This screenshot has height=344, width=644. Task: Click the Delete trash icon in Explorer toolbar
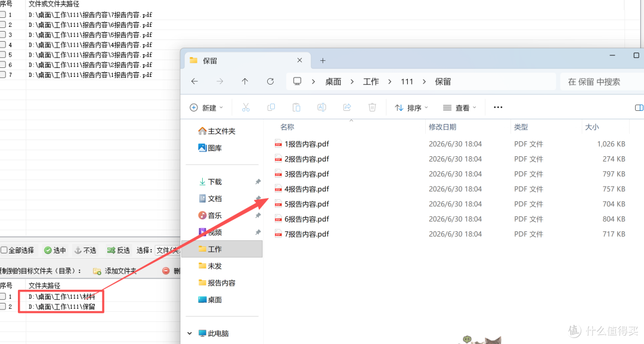tap(372, 107)
